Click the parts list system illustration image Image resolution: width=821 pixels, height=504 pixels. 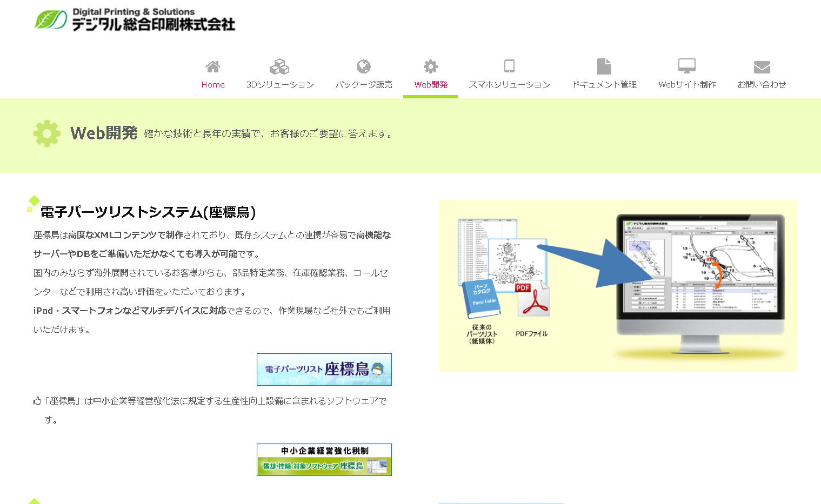tap(618, 285)
